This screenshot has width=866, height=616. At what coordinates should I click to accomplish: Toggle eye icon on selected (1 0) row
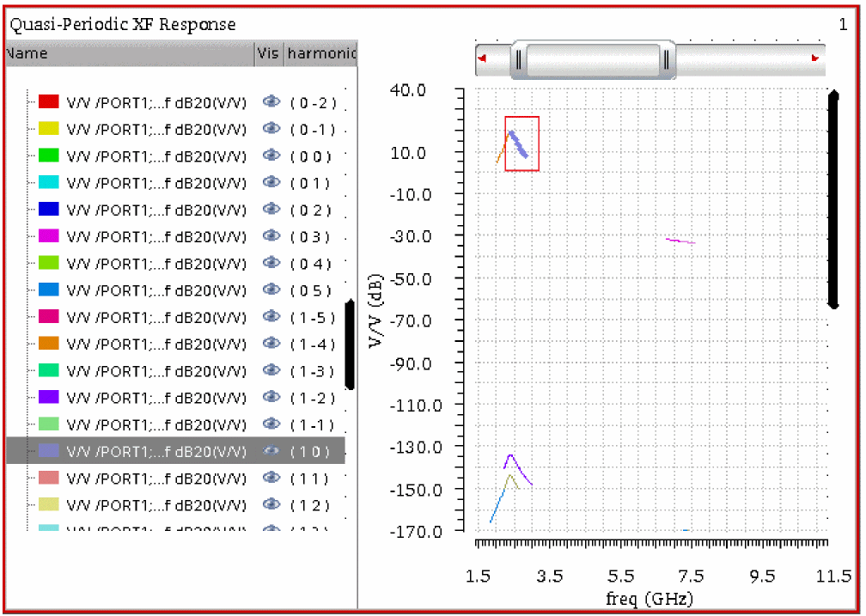coord(271,450)
